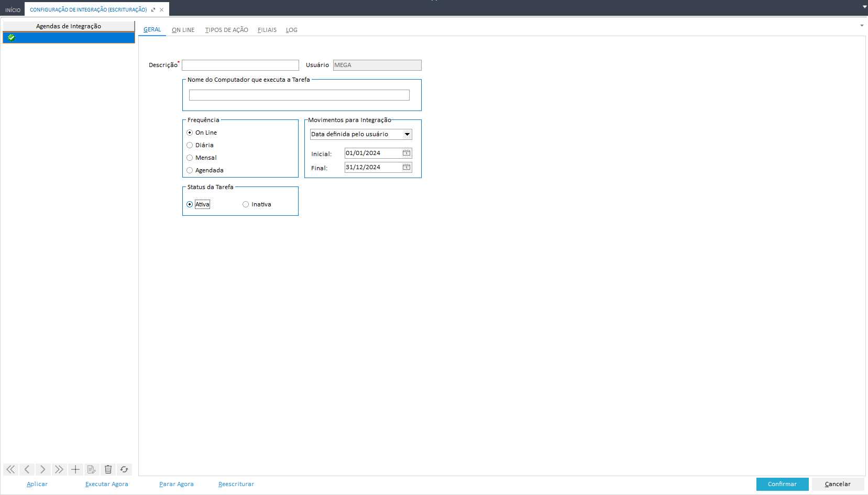Open calendar picker for Inicial date

(406, 153)
